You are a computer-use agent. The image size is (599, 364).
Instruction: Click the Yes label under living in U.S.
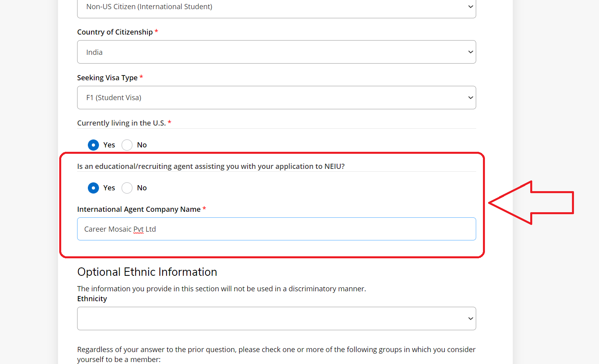[x=109, y=145]
